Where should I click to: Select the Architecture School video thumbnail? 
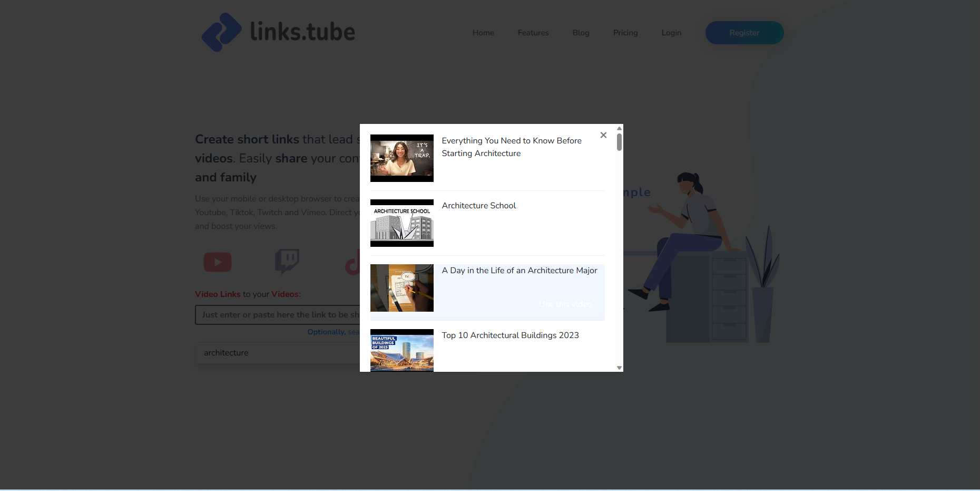coord(402,223)
